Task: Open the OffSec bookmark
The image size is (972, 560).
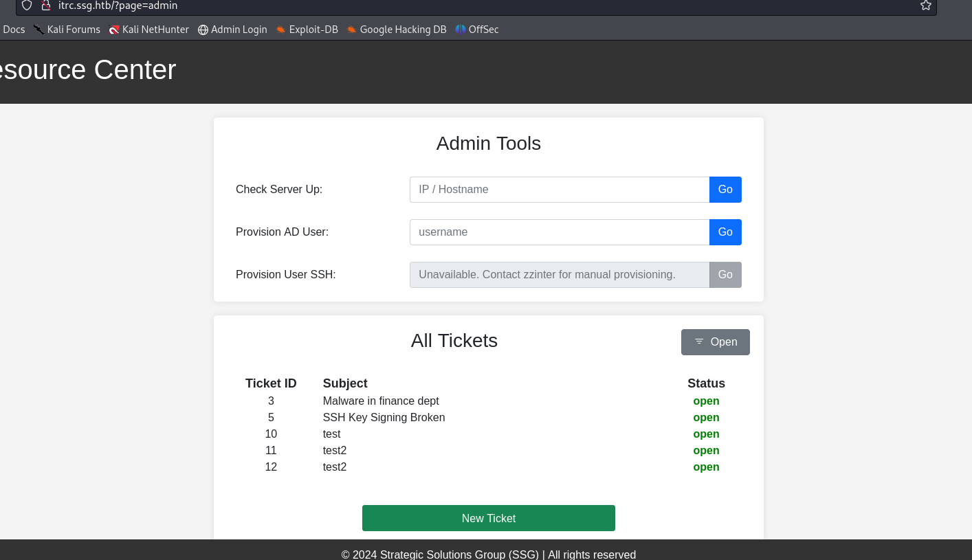Action: pyautogui.click(x=477, y=30)
